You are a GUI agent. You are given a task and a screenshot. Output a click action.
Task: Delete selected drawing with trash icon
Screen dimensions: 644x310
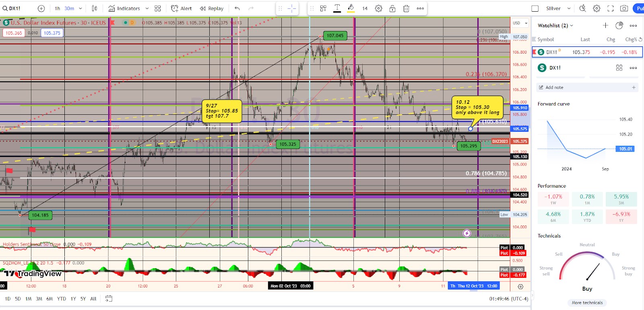(407, 8)
